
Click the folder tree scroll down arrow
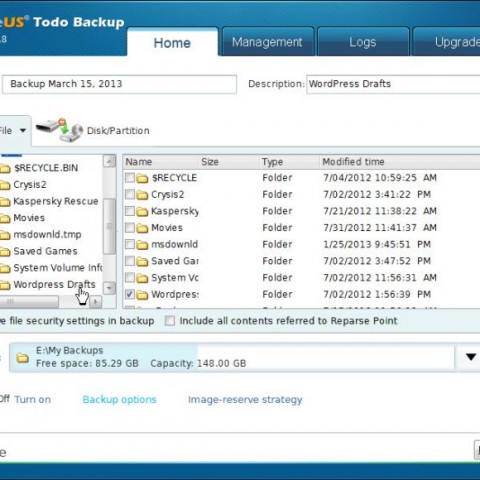109,288
